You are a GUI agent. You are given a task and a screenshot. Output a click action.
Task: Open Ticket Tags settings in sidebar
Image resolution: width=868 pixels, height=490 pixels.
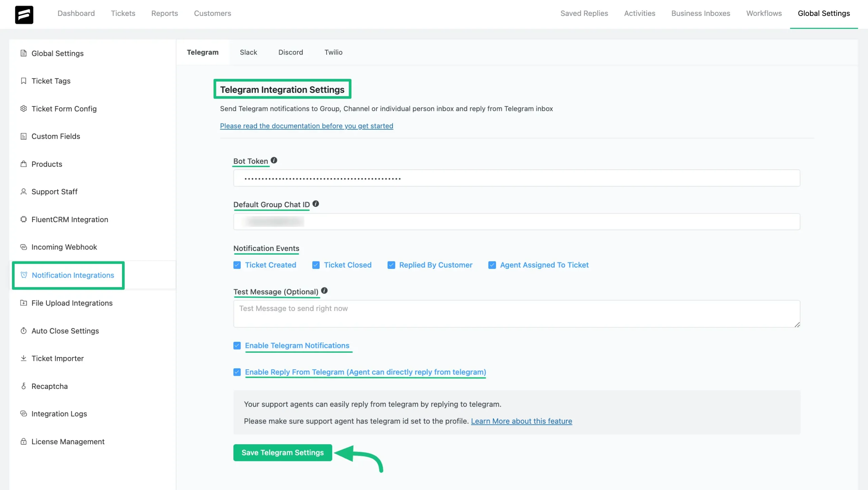[x=51, y=81]
